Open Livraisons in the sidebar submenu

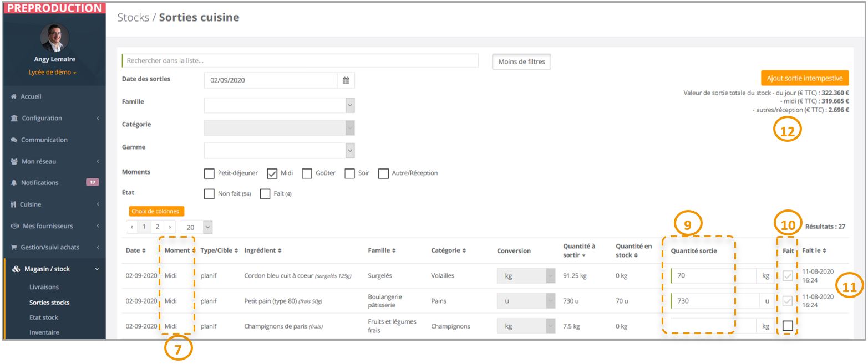click(44, 287)
